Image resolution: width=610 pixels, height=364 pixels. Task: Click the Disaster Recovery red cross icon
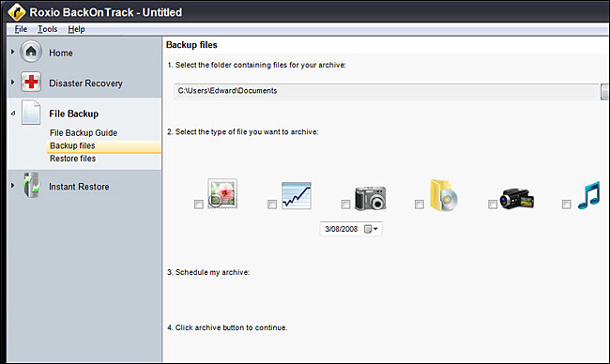(x=31, y=82)
